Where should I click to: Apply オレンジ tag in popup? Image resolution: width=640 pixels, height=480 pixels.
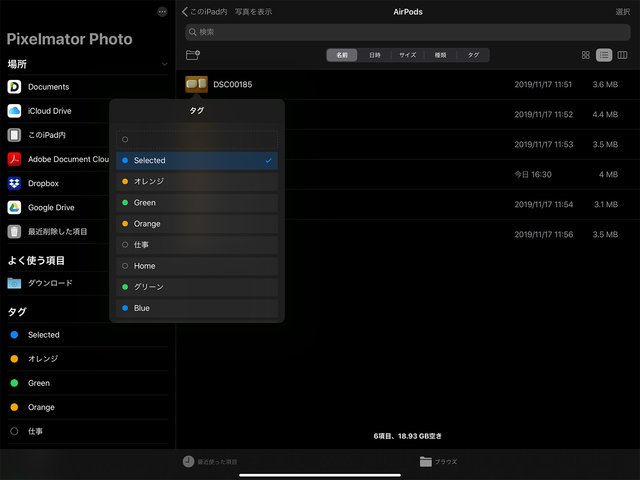197,181
